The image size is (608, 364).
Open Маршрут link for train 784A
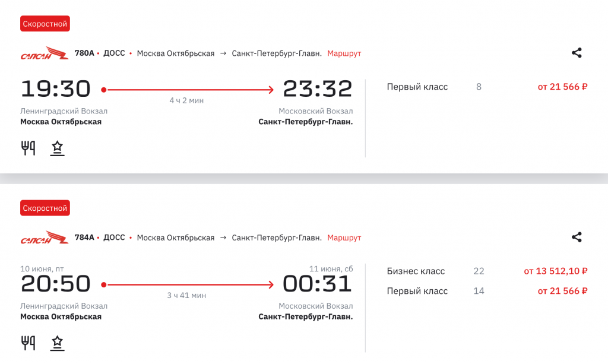pyautogui.click(x=344, y=238)
